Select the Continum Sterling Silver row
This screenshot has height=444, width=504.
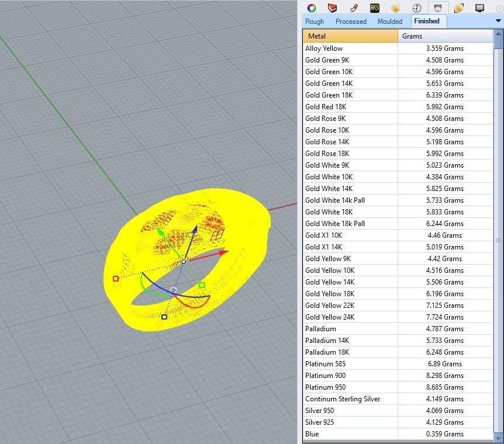click(398, 399)
